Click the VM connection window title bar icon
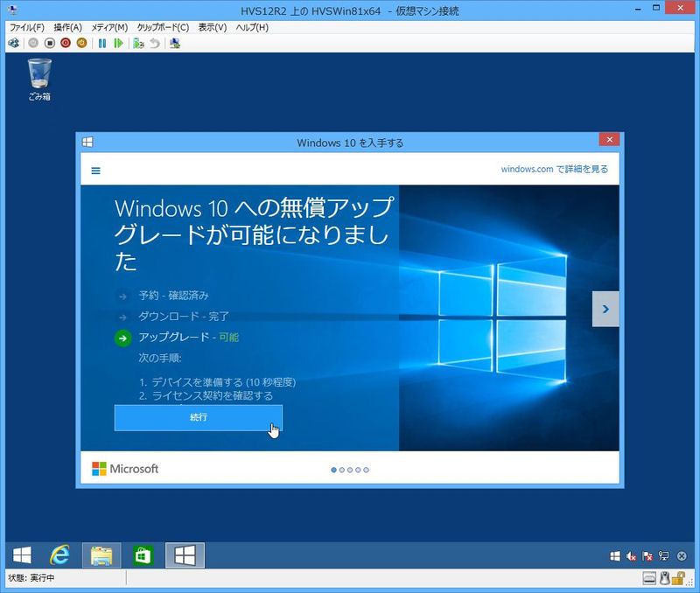The image size is (700, 593). pos(12,10)
